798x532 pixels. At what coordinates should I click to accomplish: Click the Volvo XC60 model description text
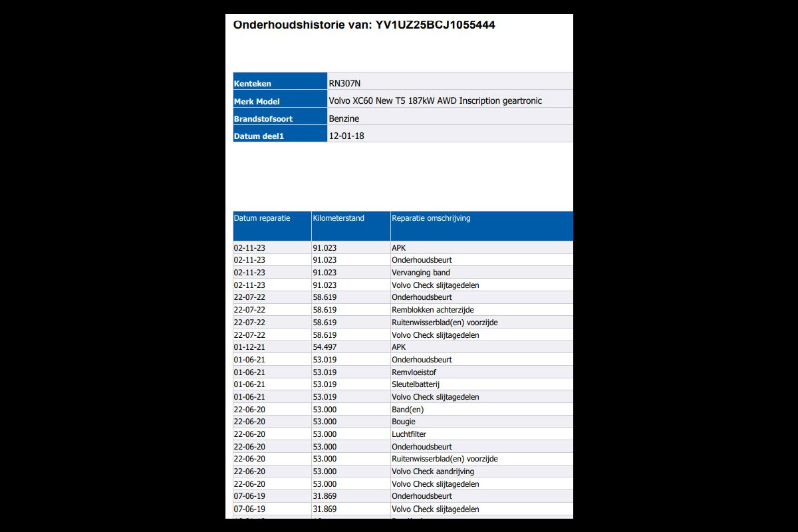click(x=435, y=101)
